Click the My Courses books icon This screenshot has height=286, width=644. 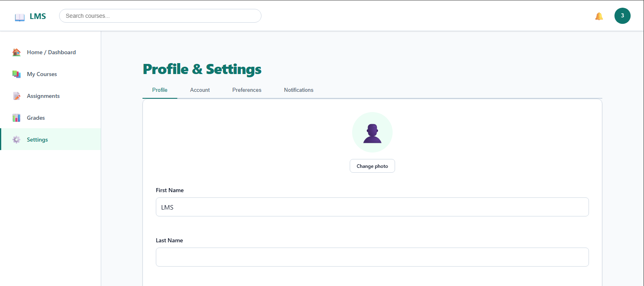pos(17,74)
